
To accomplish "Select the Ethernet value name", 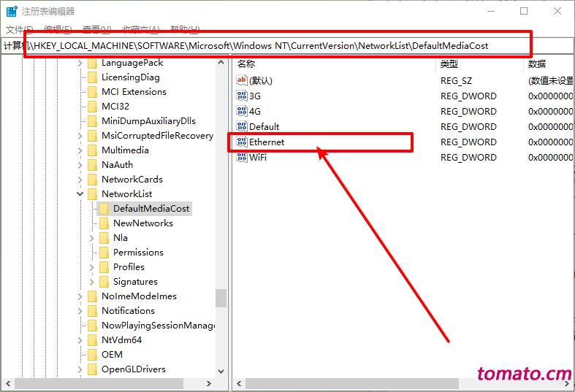I will click(x=267, y=142).
